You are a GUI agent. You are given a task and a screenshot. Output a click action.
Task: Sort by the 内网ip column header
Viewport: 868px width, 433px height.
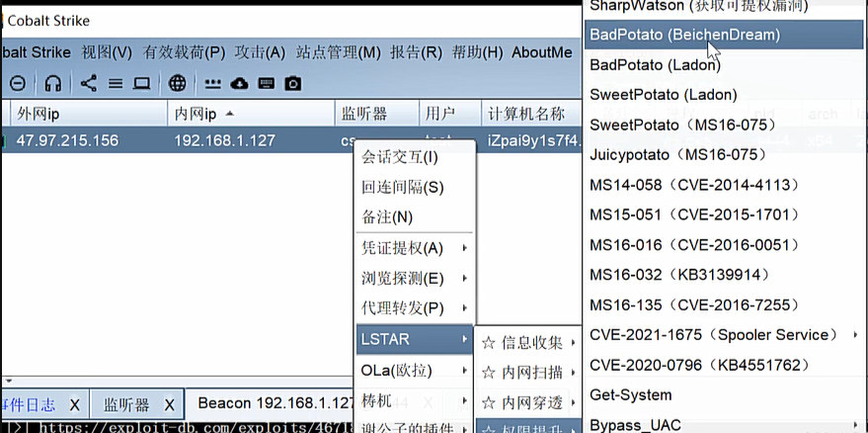pos(252,114)
